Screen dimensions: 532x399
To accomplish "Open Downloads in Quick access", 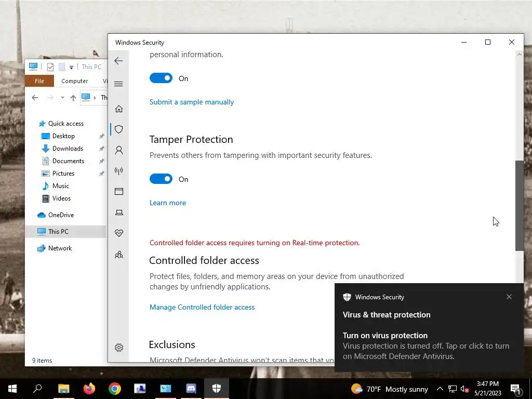I will click(x=68, y=149).
